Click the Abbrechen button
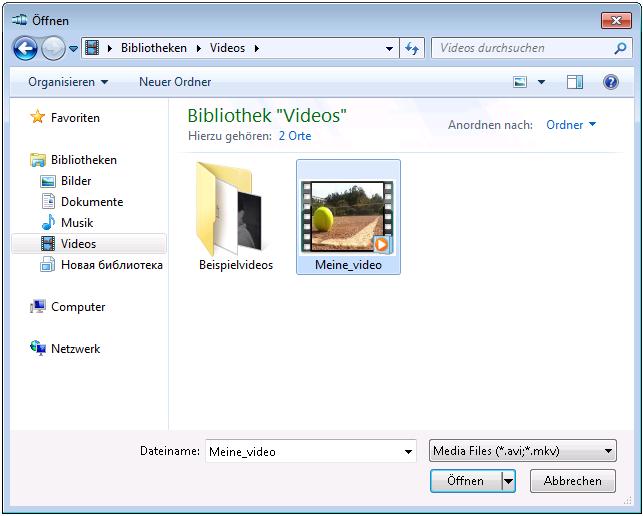Viewport: 643px width, 516px height. [572, 481]
